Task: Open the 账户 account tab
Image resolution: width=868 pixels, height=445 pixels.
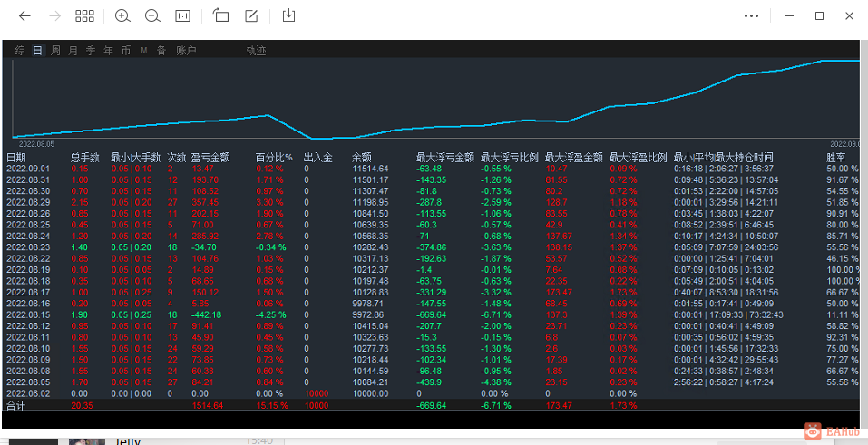Action: 187,51
